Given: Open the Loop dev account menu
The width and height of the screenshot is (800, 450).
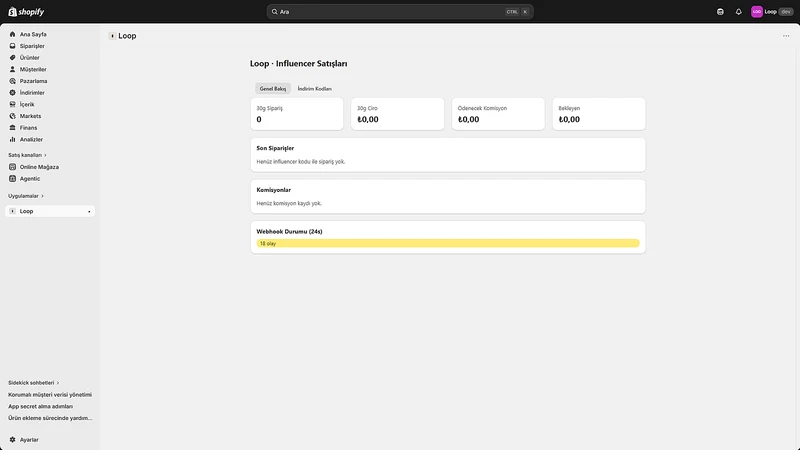Looking at the screenshot, I should pyautogui.click(x=772, y=12).
